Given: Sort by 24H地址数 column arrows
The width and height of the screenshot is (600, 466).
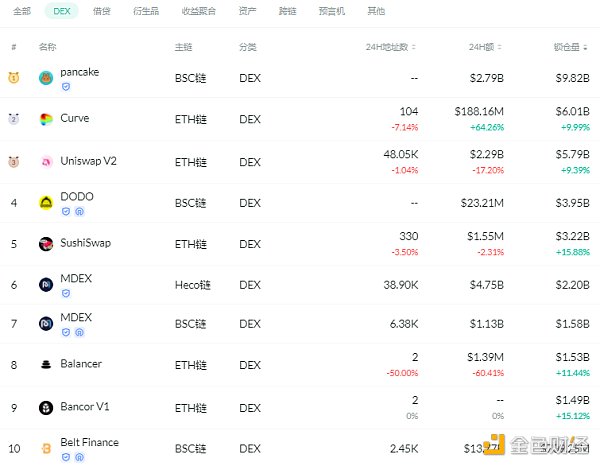Looking at the screenshot, I should [414, 47].
